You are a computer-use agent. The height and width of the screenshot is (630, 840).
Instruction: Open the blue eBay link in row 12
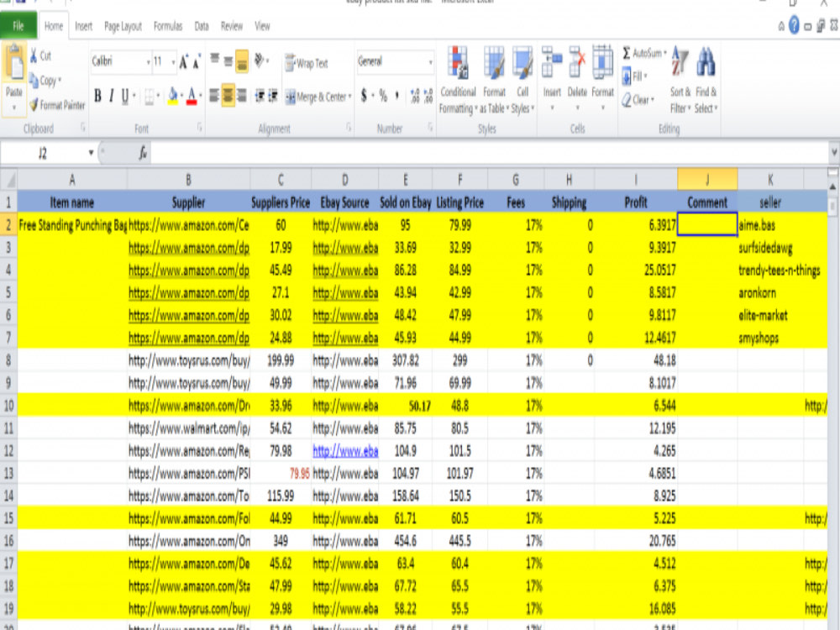pos(345,451)
